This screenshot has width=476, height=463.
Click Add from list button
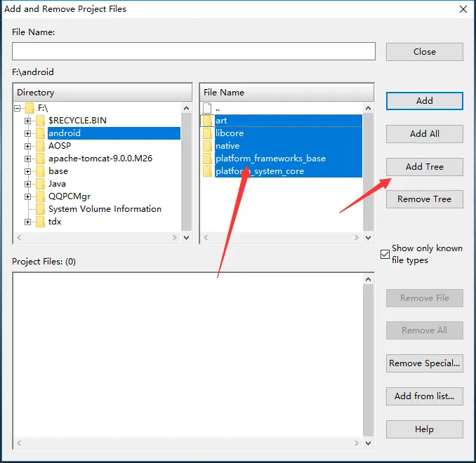coord(424,396)
